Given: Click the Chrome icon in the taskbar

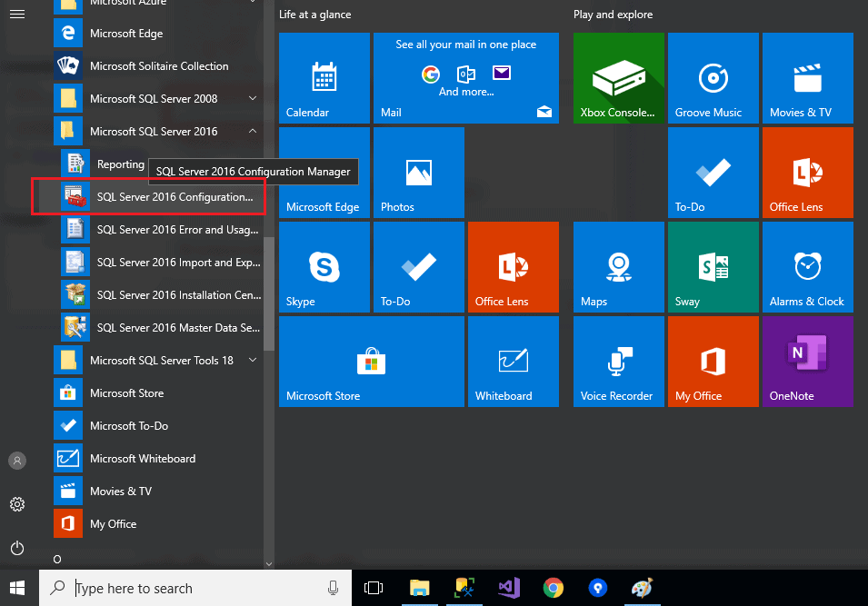Looking at the screenshot, I should pyautogui.click(x=553, y=588).
